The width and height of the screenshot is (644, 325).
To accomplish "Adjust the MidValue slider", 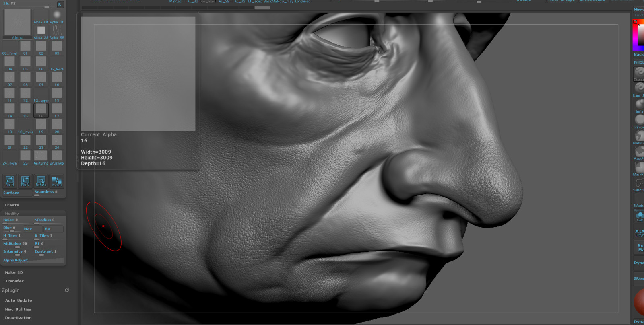I will pyautogui.click(x=17, y=244).
